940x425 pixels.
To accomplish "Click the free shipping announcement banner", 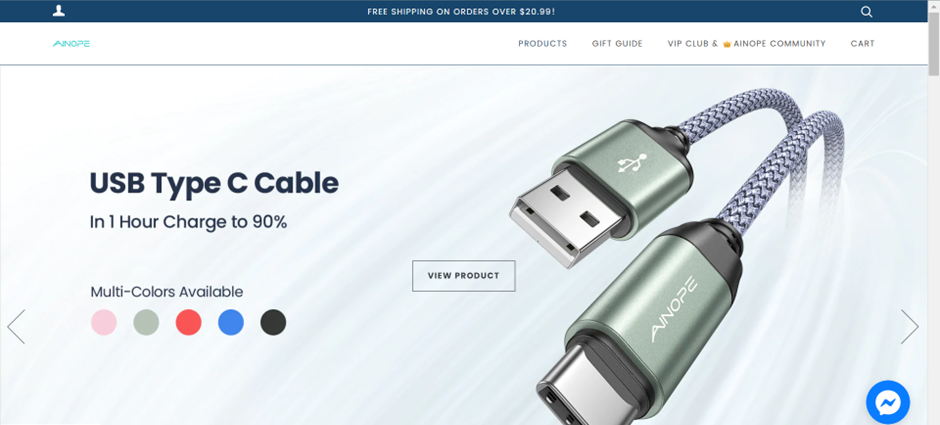I will coord(461,11).
